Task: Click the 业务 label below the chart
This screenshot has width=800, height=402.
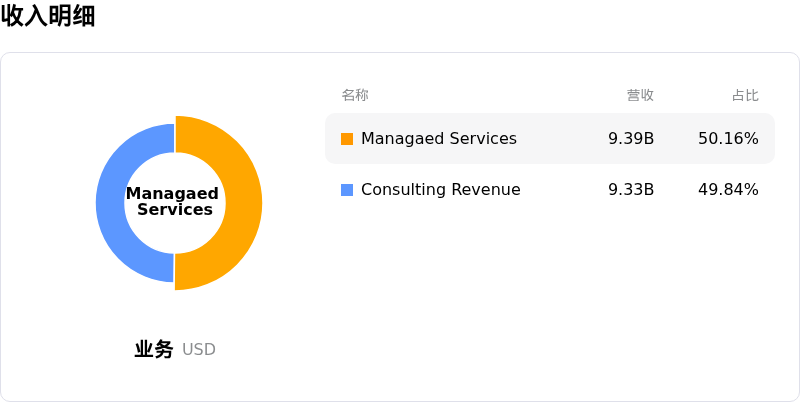Action: pos(154,349)
